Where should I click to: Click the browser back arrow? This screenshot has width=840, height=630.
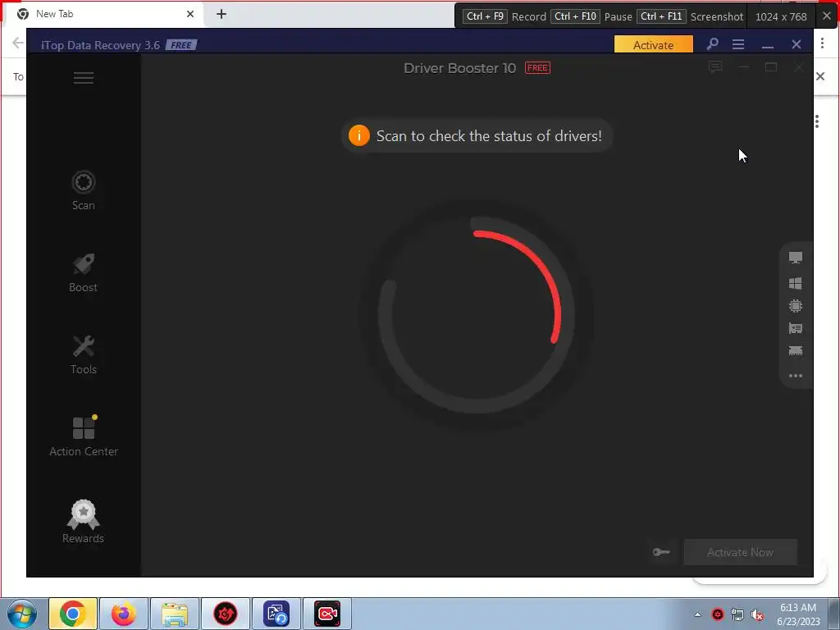pyautogui.click(x=18, y=43)
